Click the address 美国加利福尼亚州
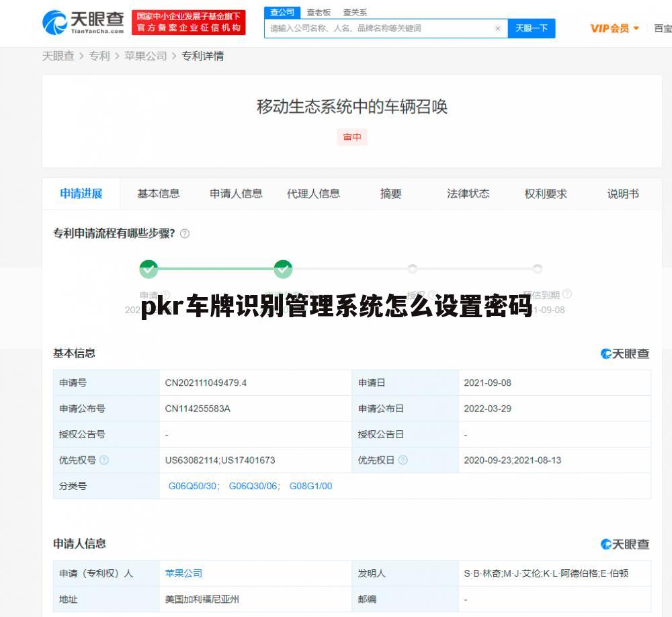The image size is (672, 617). (x=202, y=600)
